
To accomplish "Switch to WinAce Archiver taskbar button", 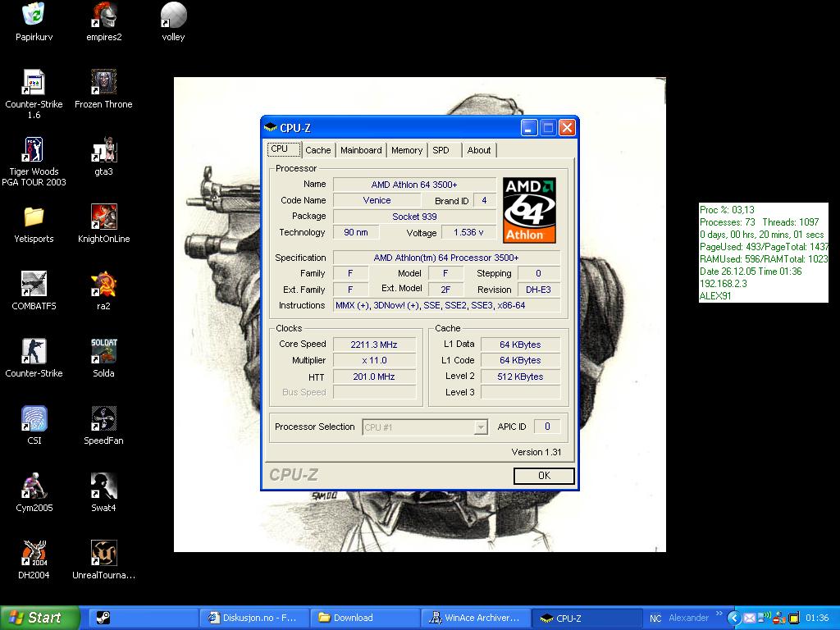I will pyautogui.click(x=477, y=618).
